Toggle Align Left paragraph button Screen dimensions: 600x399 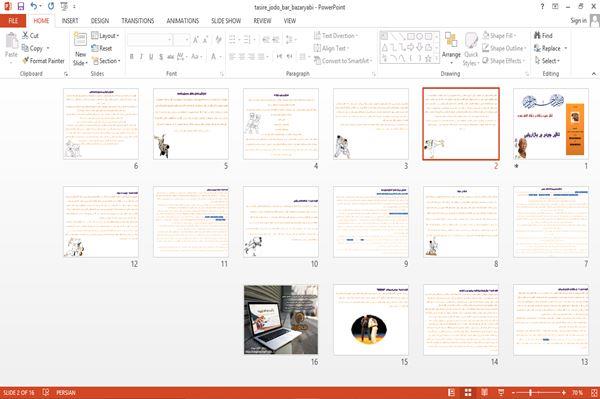232,57
